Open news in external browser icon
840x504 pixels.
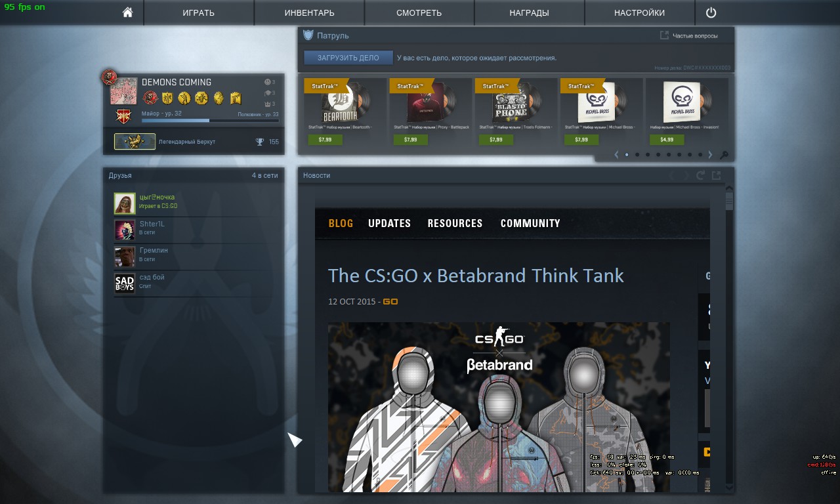[x=717, y=175]
